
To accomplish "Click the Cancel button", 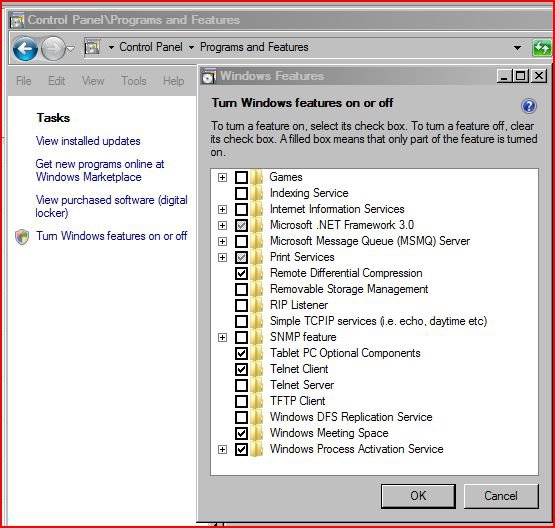I will (x=501, y=496).
